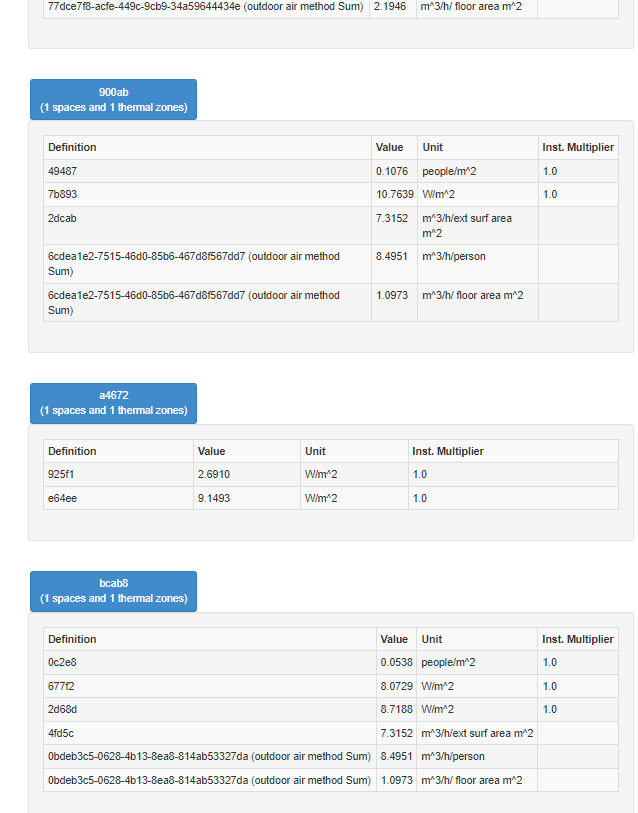Click value 0.0538 people/m^2
The height and width of the screenshot is (813, 638).
pos(396,663)
